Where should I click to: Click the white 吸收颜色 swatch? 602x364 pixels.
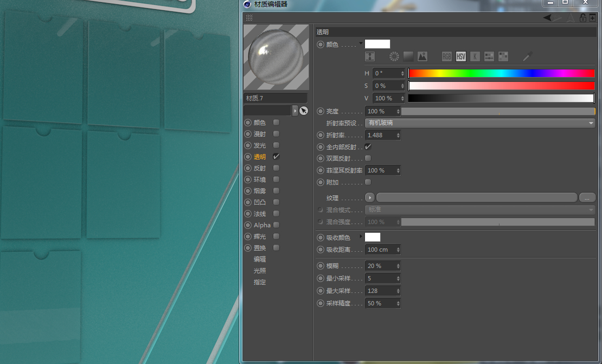373,237
